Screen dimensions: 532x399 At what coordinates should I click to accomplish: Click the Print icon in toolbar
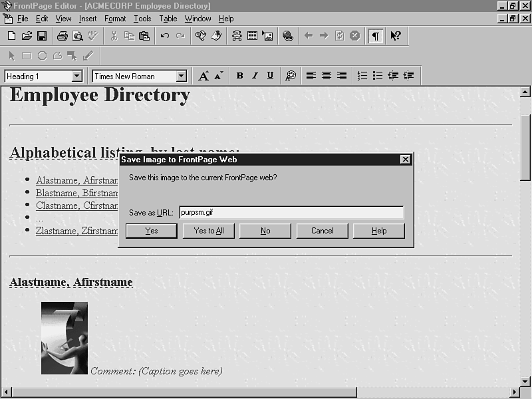coord(62,36)
